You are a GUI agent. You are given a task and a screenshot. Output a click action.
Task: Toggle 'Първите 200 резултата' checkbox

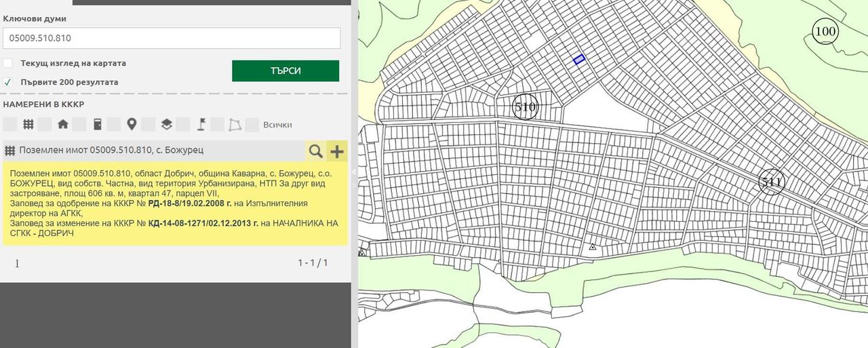(x=7, y=82)
